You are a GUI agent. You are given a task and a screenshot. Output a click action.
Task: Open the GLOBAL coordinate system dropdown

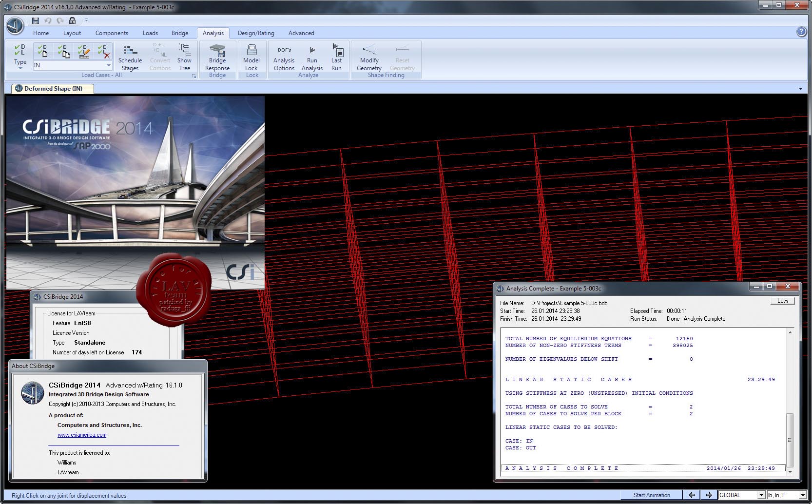pos(741,495)
